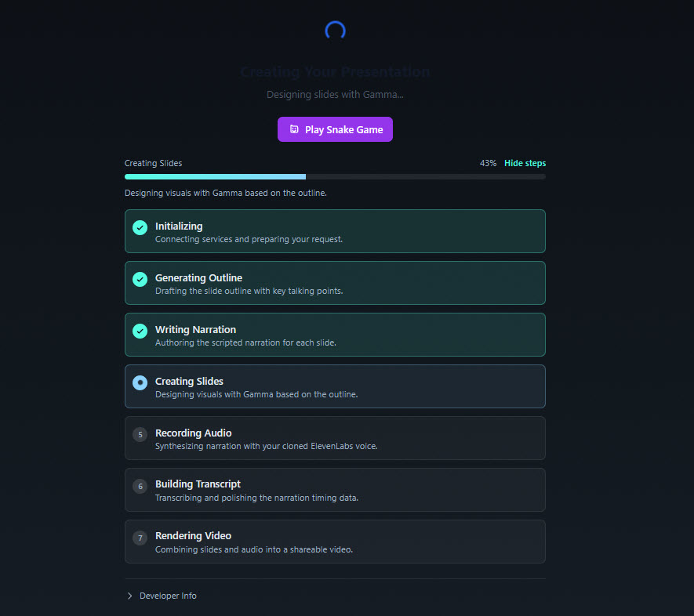Click the green checkmark beside Initializing

(140, 227)
